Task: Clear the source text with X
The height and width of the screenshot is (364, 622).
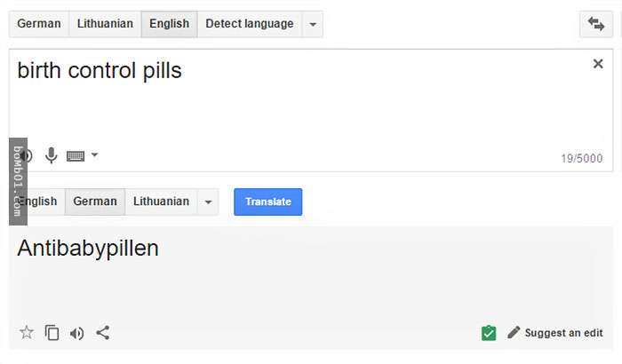Action: click(x=598, y=64)
